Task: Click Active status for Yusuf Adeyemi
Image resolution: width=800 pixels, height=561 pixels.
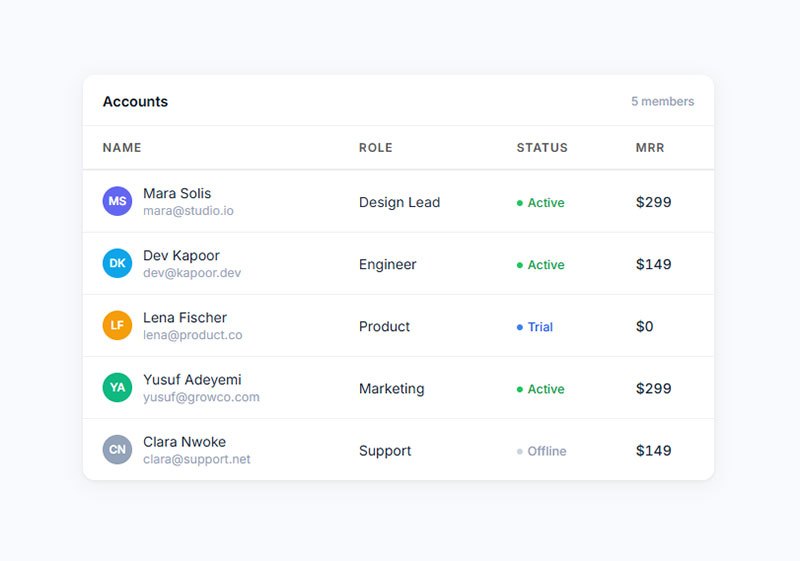Action: 541,389
